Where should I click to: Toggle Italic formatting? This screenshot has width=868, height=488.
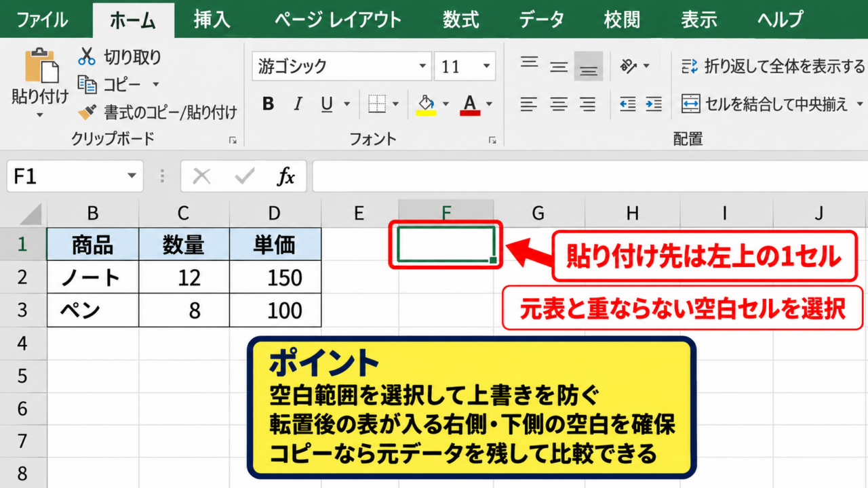click(297, 104)
